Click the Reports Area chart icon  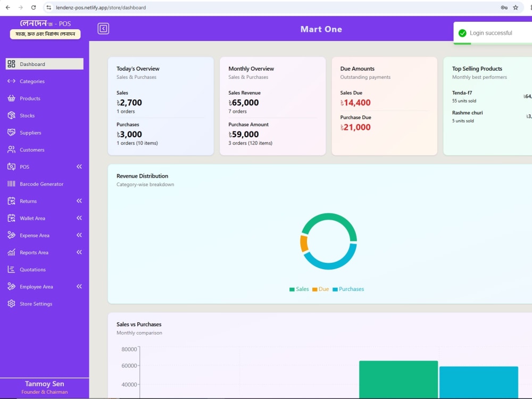[x=11, y=252]
